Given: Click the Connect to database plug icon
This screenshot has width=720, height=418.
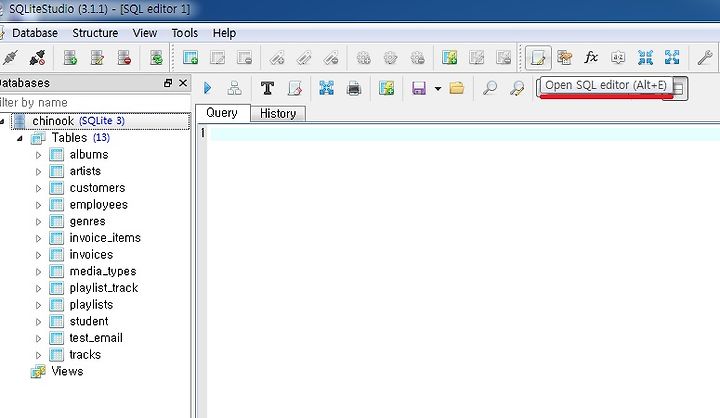Looking at the screenshot, I should [10, 58].
